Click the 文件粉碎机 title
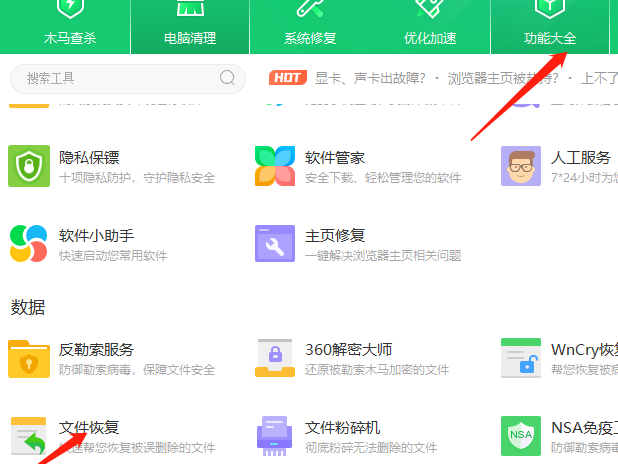 [x=343, y=428]
